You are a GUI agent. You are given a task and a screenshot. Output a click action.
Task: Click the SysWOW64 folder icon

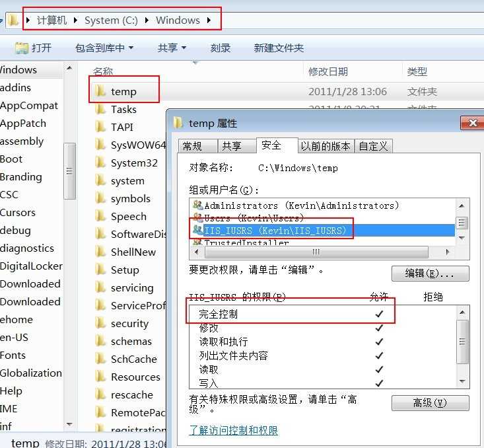click(100, 145)
